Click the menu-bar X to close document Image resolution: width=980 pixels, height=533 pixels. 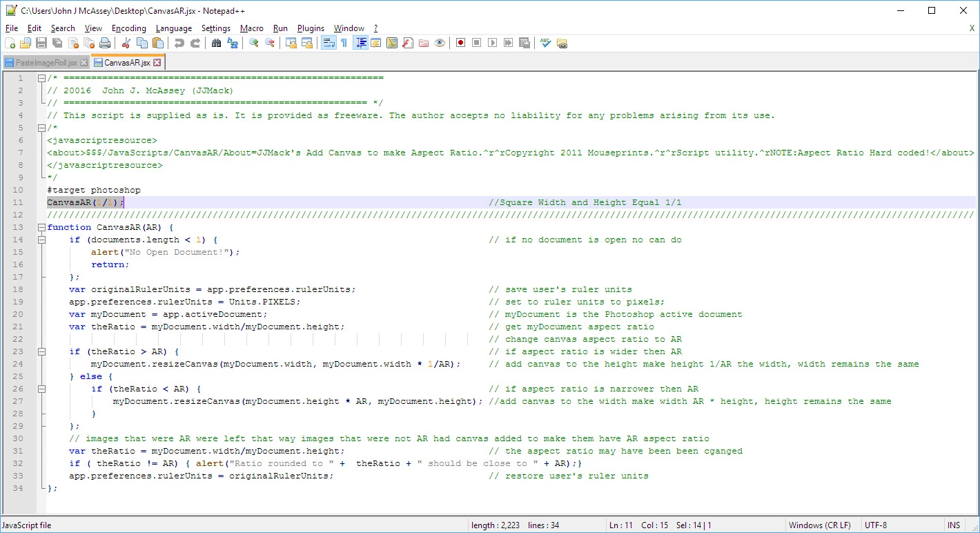(x=972, y=28)
